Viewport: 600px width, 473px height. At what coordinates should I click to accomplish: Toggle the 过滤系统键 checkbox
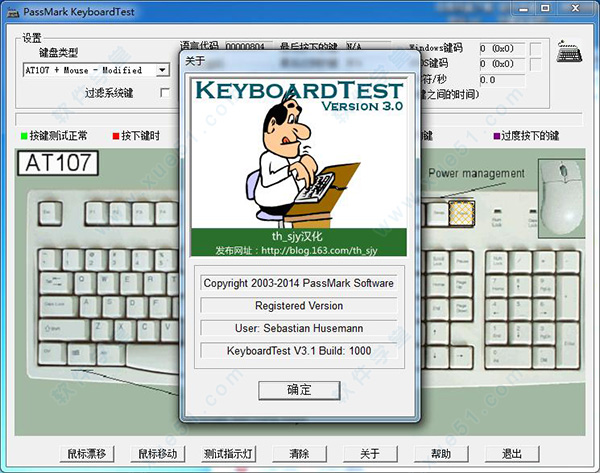coord(165,93)
